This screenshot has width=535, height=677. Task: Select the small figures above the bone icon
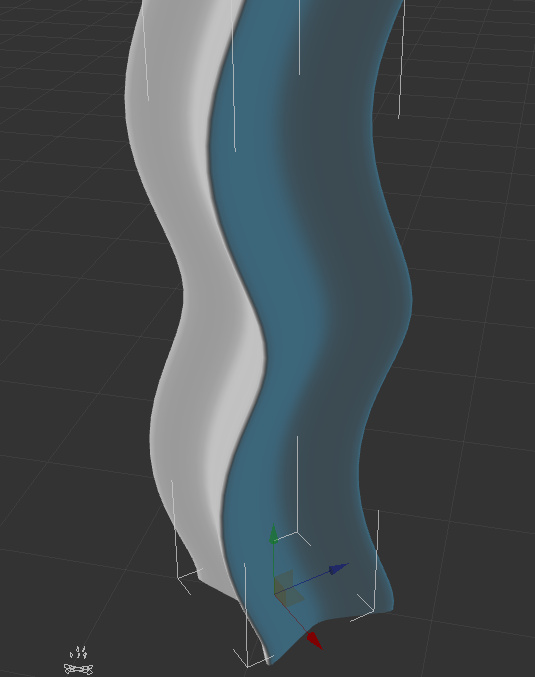coord(78,652)
